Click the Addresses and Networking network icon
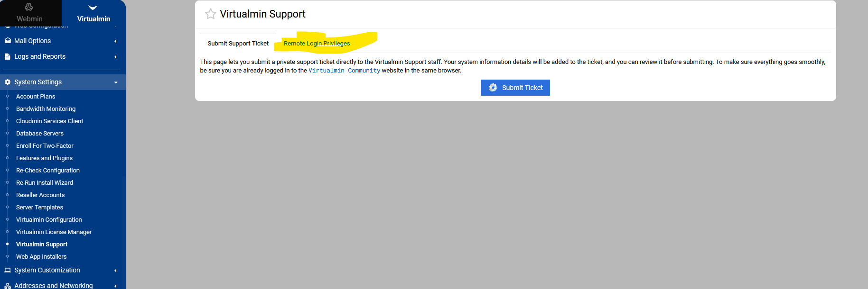The height and width of the screenshot is (289, 868). click(x=8, y=286)
